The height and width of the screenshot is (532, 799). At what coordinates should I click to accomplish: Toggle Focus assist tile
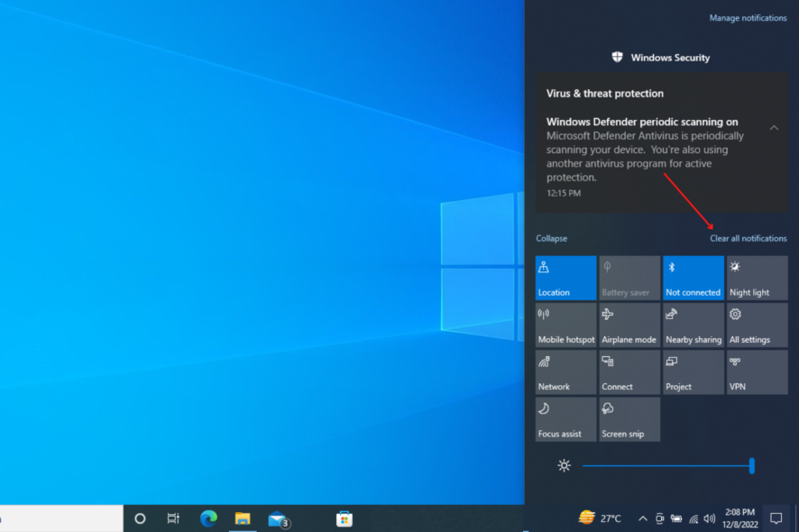(565, 419)
